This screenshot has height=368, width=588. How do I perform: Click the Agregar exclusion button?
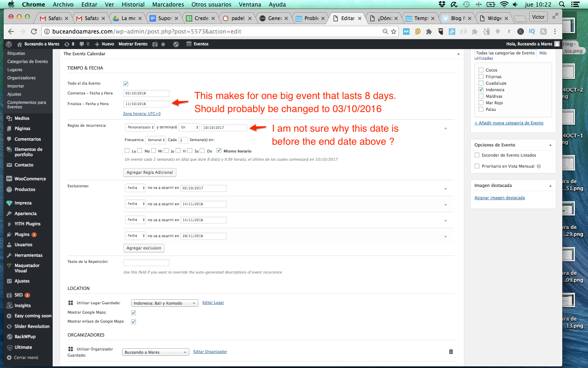point(144,248)
